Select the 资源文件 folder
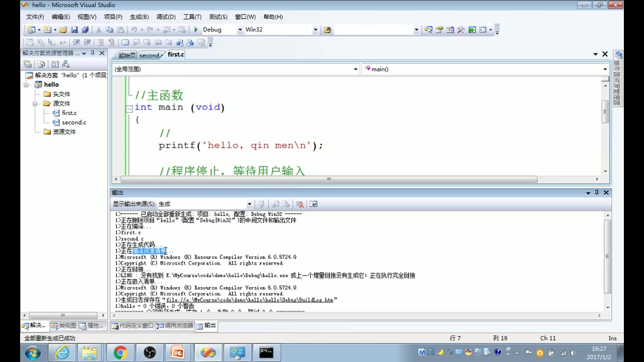Viewport: 644px width, 362px height. click(x=64, y=132)
